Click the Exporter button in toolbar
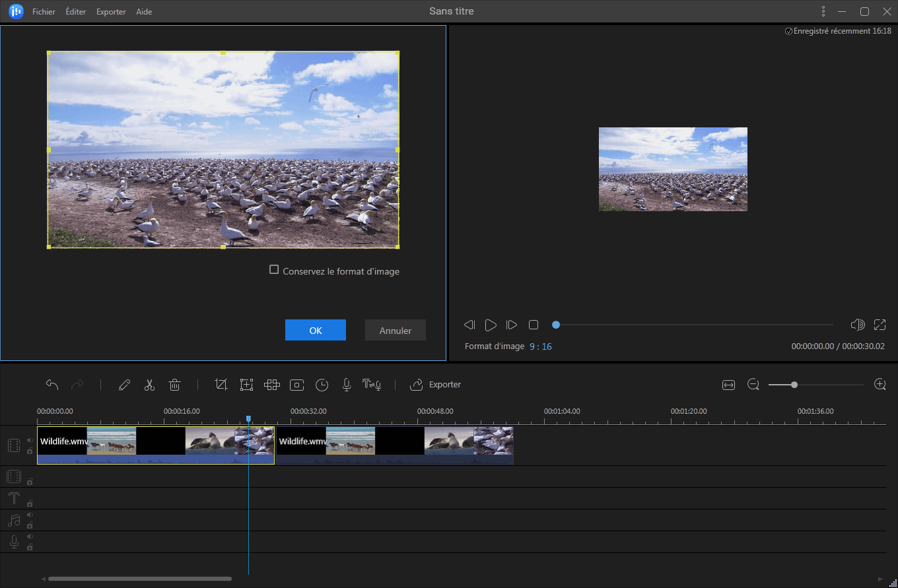This screenshot has height=588, width=898. 436,385
